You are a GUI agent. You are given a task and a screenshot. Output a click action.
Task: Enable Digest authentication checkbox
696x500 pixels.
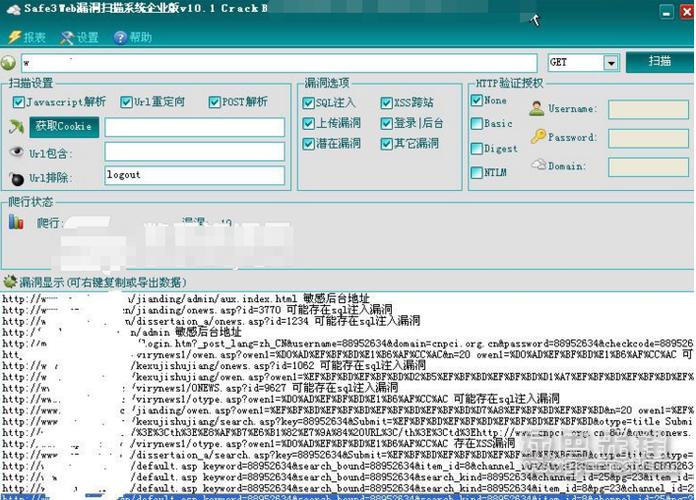(476, 148)
